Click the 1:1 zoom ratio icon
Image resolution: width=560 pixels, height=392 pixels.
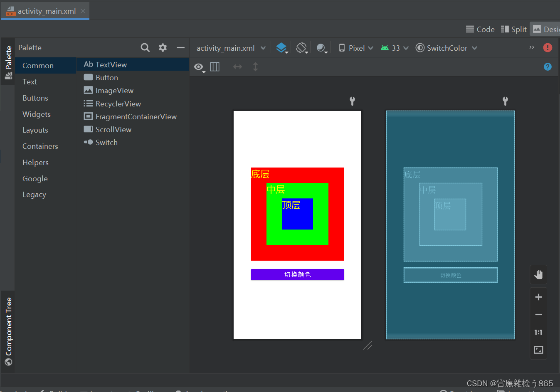[538, 332]
